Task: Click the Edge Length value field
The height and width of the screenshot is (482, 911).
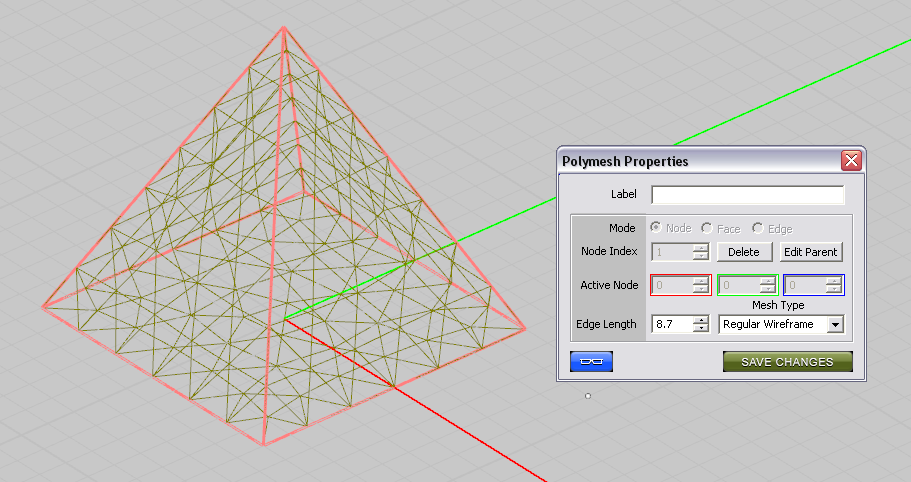Action: [673, 324]
